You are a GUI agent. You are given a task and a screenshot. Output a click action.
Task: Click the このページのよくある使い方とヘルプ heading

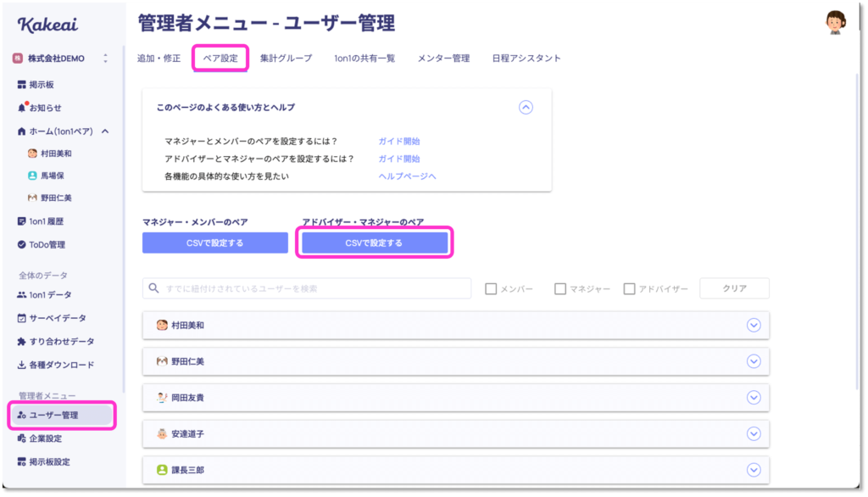click(x=225, y=108)
